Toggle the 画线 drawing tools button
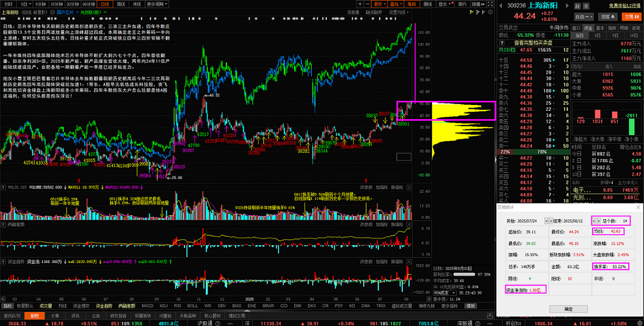 point(427,4)
